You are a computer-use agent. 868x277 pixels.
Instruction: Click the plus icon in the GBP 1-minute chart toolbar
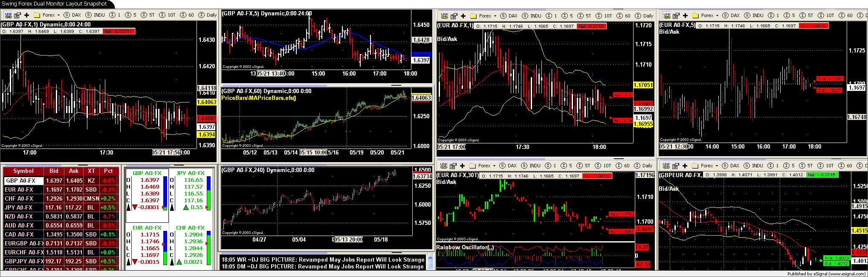click(26, 15)
